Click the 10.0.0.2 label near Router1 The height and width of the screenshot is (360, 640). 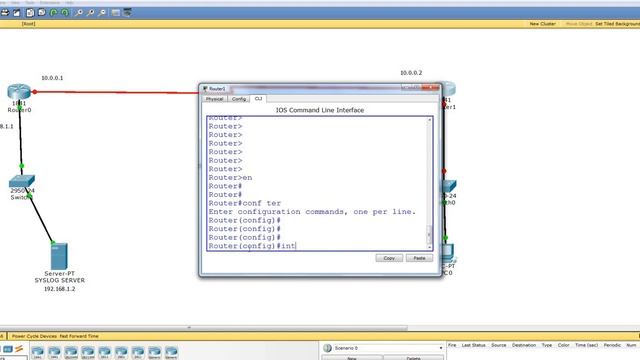(x=411, y=73)
